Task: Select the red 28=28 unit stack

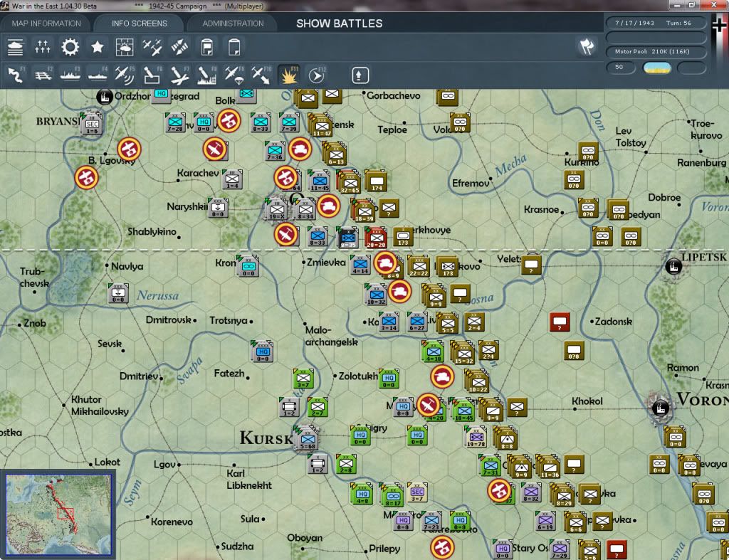Action: coord(376,238)
